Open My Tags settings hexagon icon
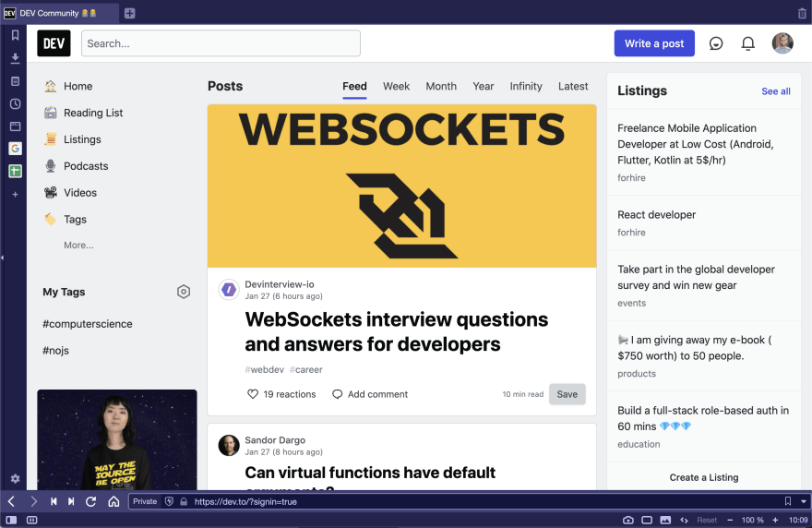Image resolution: width=812 pixels, height=528 pixels. tap(184, 292)
